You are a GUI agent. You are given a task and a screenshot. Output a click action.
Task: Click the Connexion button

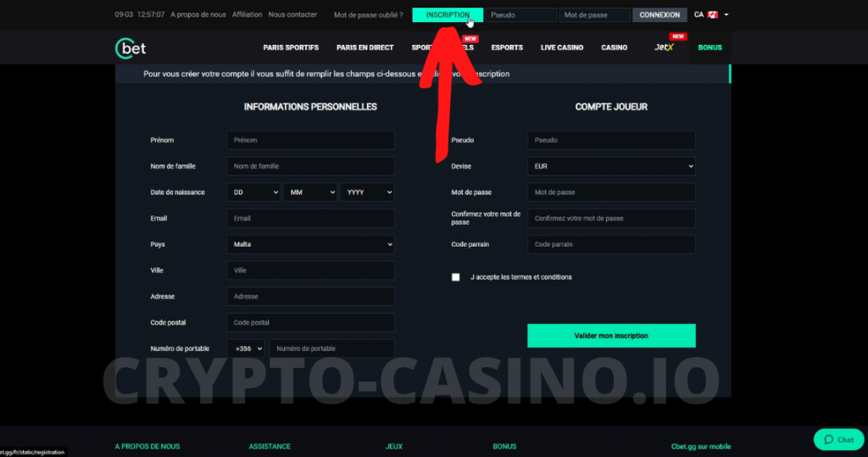pos(659,15)
